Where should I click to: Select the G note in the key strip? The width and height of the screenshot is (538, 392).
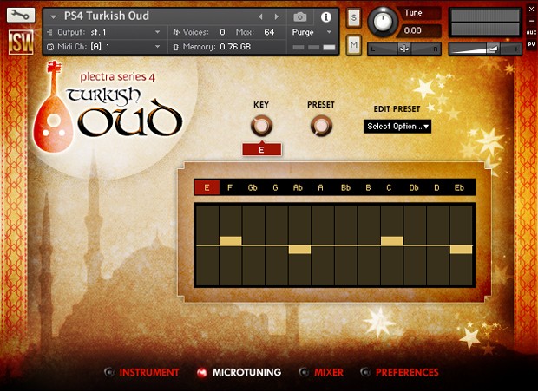tap(275, 187)
